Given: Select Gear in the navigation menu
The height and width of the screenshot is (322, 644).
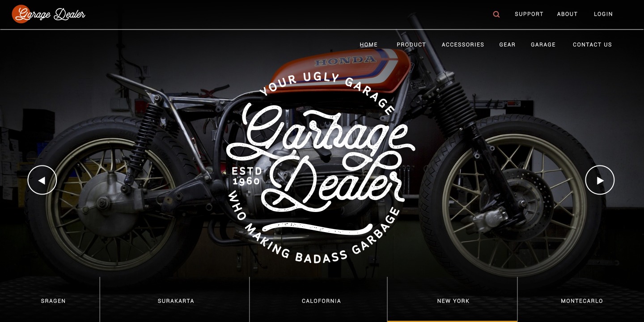Looking at the screenshot, I should 508,45.
